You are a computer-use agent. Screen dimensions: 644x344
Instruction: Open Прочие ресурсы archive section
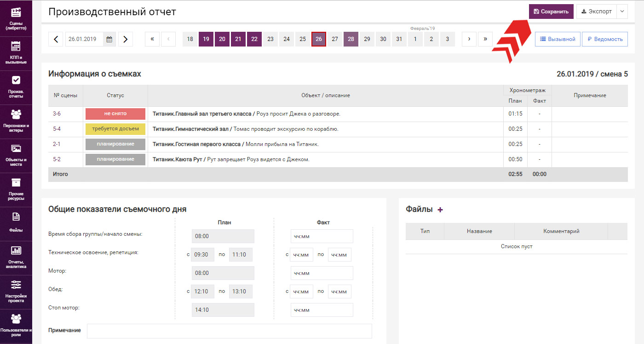(x=16, y=189)
